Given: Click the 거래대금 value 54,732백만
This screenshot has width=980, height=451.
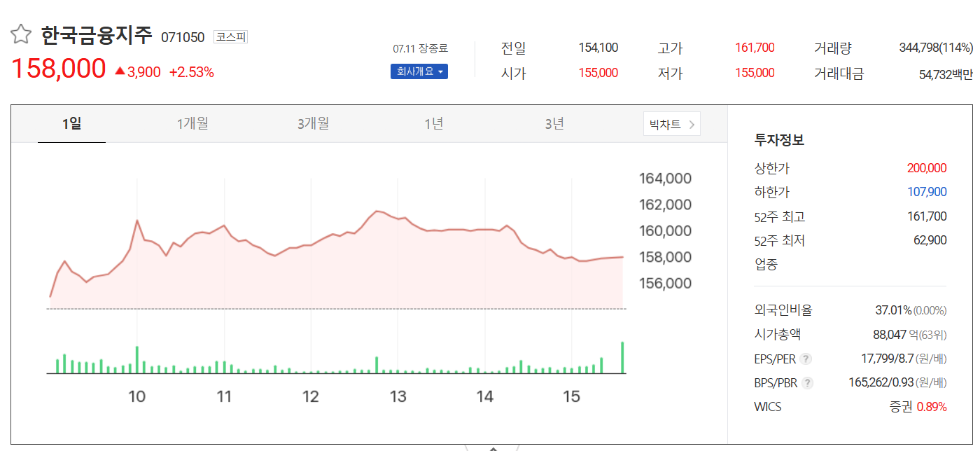Looking at the screenshot, I should pyautogui.click(x=946, y=74).
